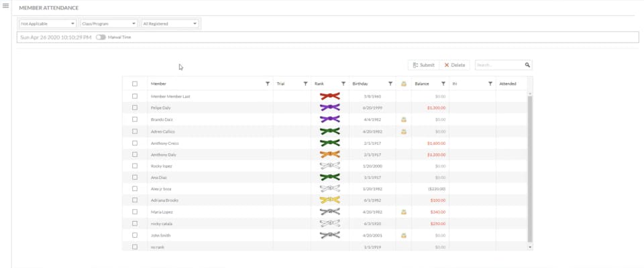The height and width of the screenshot is (268, 644).
Task: Open the hamburger navigation menu
Action: [x=6, y=6]
